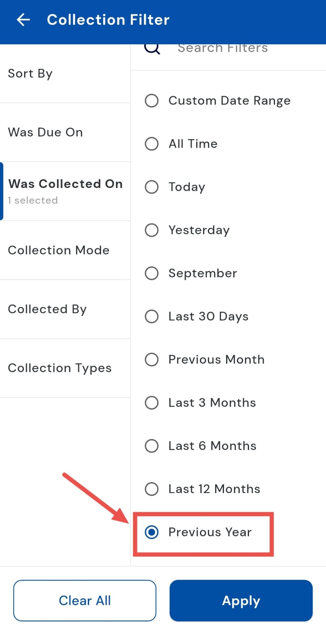
Task: Choose the Last 3 Months filter
Action: click(152, 402)
